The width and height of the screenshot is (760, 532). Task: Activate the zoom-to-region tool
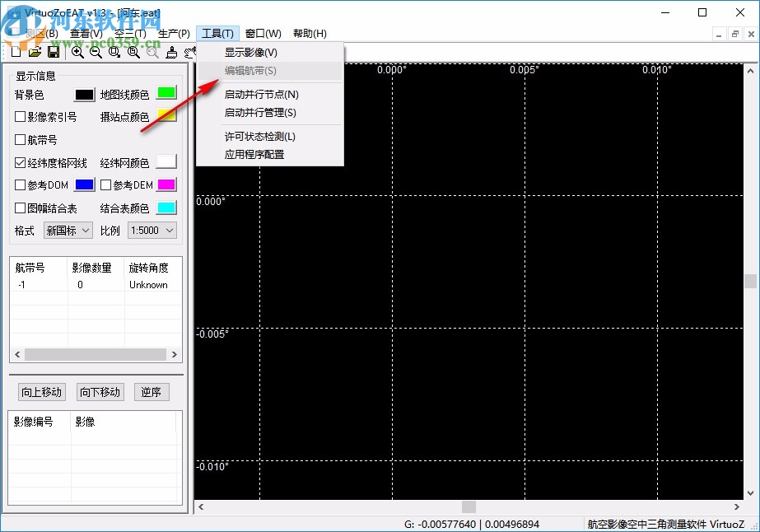pos(115,52)
